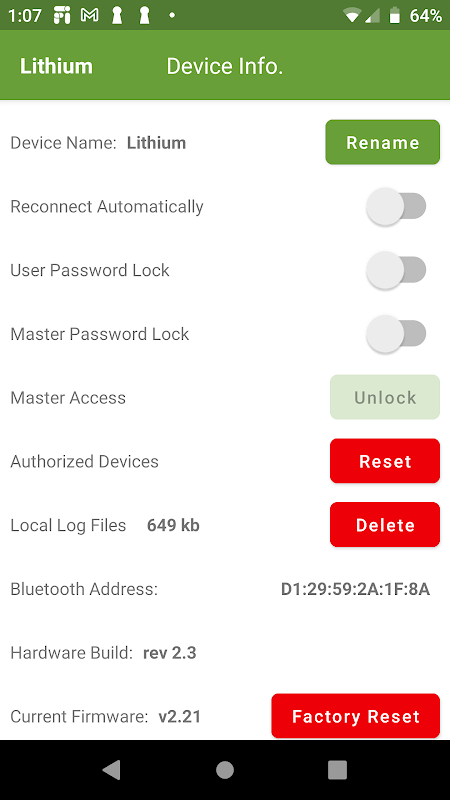Tap the Current Firmware v2.21 text
450x800 pixels.
tap(106, 717)
